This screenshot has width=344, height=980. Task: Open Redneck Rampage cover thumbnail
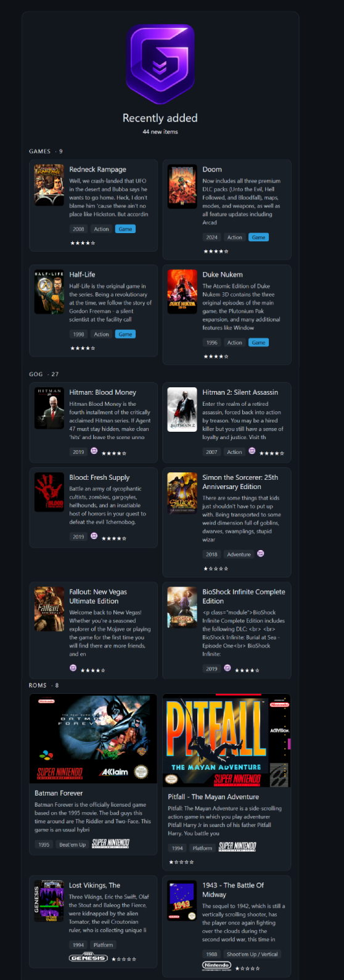(x=49, y=185)
